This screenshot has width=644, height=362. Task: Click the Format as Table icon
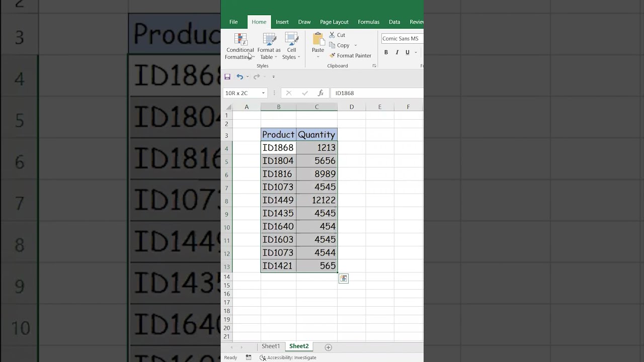pos(269,39)
